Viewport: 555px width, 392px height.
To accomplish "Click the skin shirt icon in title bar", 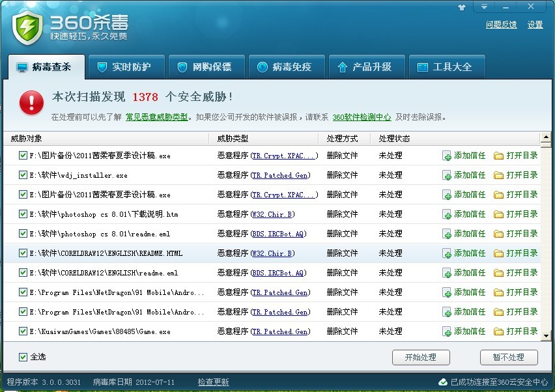I will 462,7.
